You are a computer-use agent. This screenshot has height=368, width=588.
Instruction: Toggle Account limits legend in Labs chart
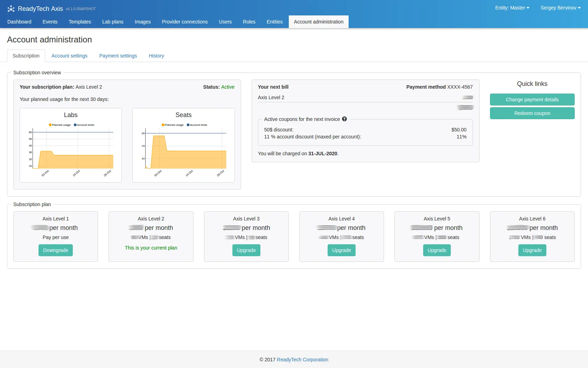[84, 125]
